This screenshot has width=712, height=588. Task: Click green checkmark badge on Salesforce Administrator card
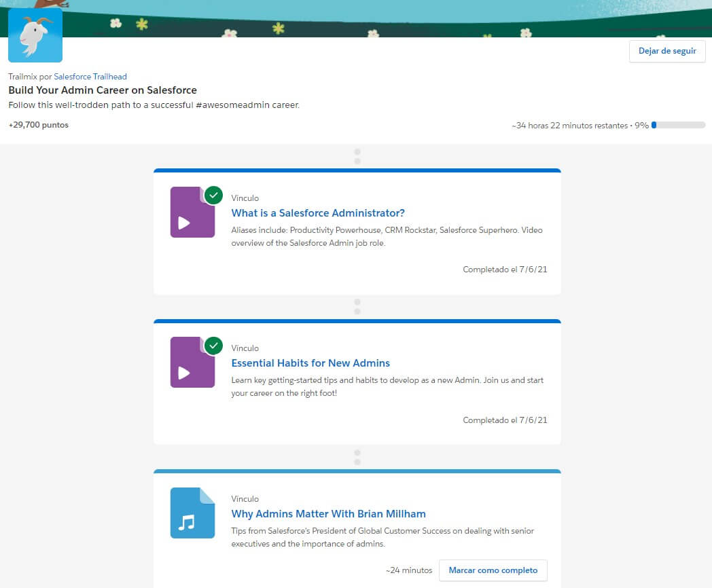[213, 196]
